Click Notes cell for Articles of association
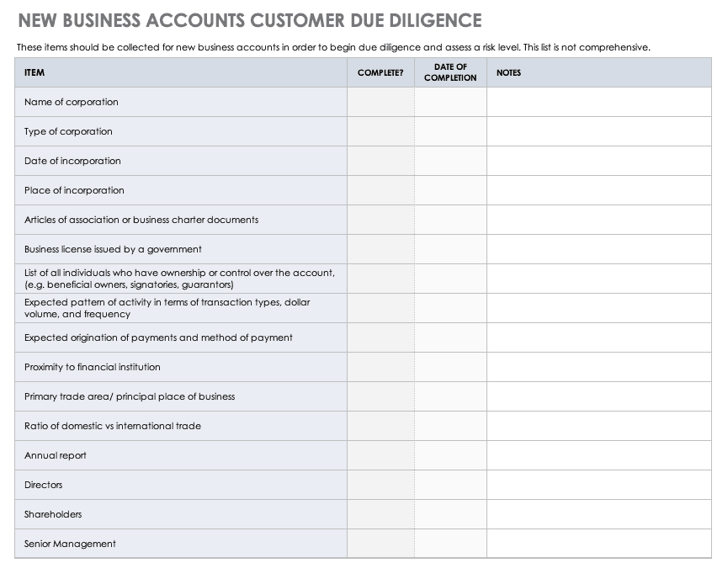 tap(599, 220)
